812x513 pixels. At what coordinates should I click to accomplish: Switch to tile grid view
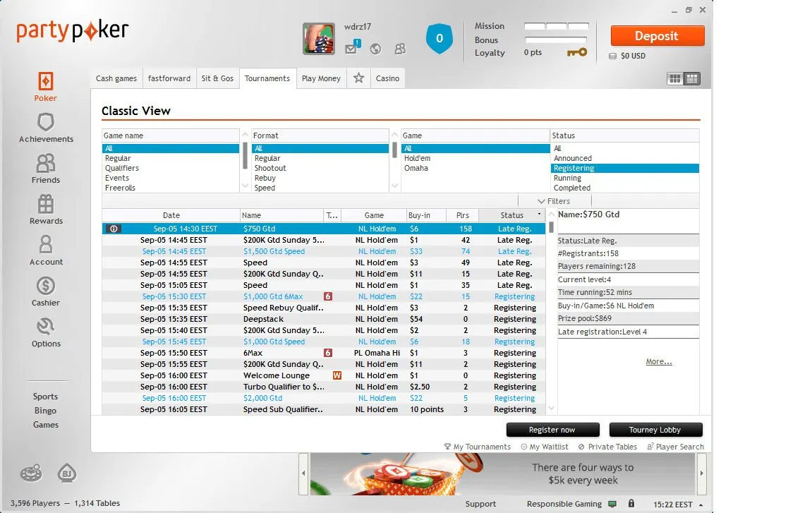tap(674, 79)
